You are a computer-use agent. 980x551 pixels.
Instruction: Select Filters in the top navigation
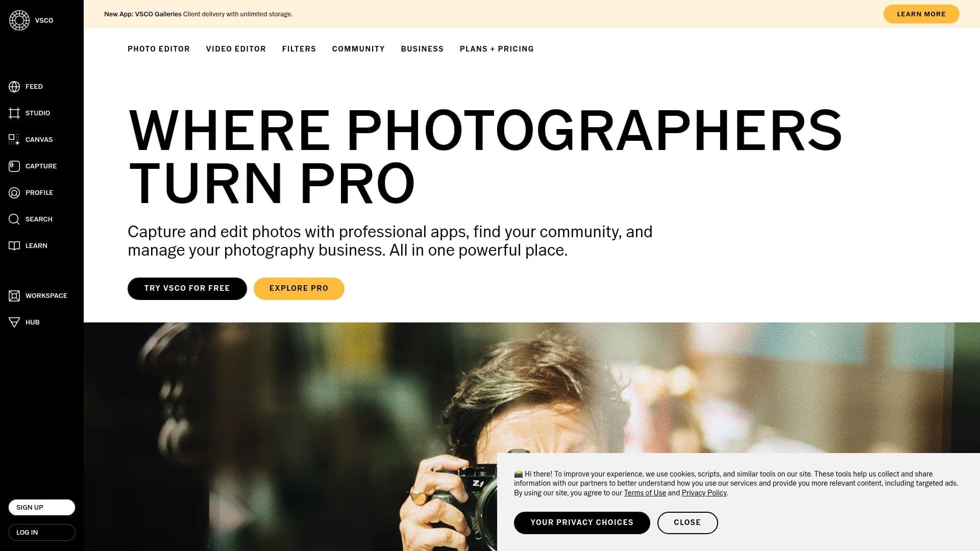(299, 49)
